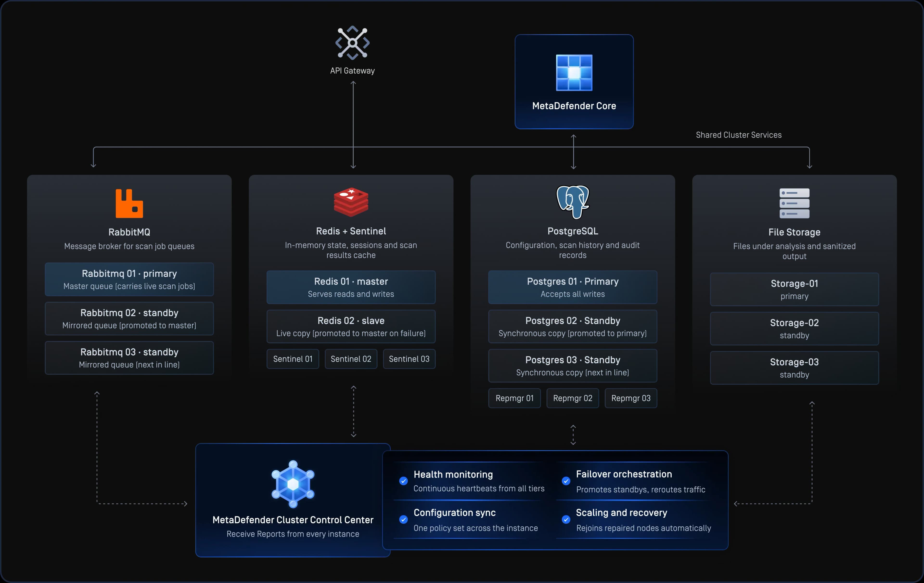Click the Cluster Control Center hexagon icon
The height and width of the screenshot is (583, 924).
pos(293,484)
